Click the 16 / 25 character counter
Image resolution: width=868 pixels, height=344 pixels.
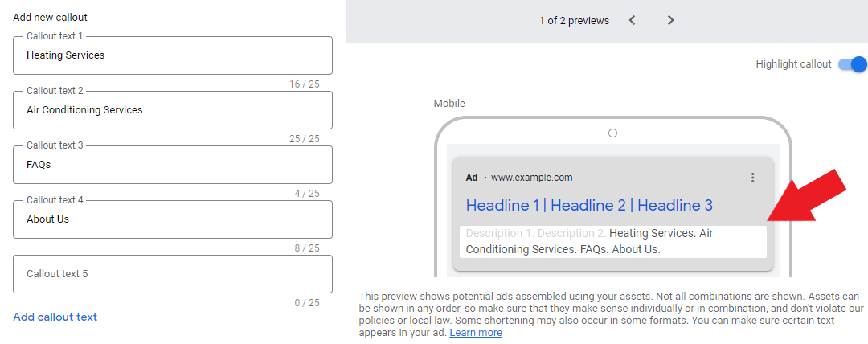(305, 84)
